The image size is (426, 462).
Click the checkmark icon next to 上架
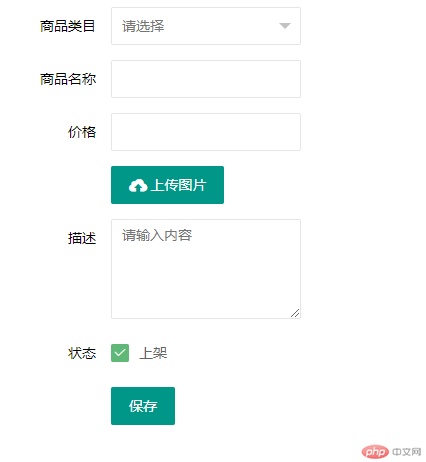[120, 353]
